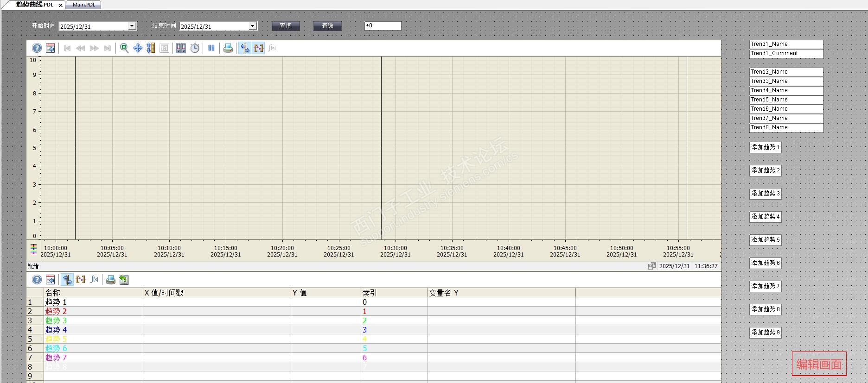
Task: Click the X 值/时间戳 column header
Action: 217,293
